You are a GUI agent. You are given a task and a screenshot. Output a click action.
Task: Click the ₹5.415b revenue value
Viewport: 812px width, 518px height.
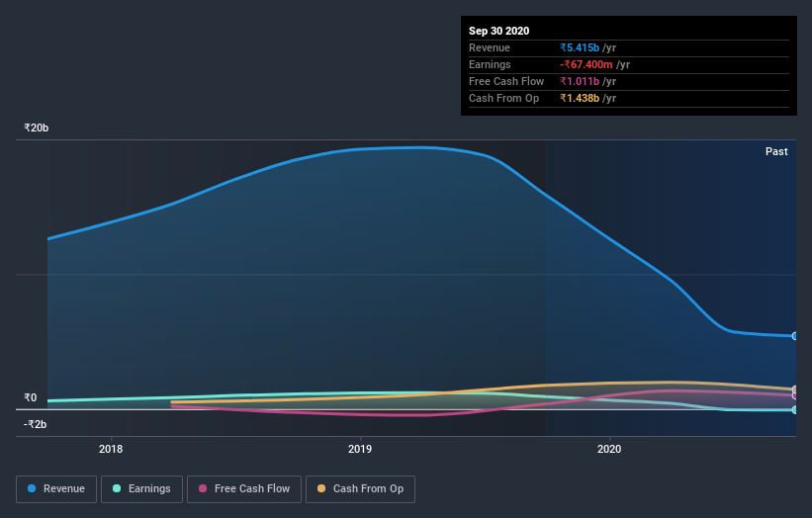tap(580, 47)
